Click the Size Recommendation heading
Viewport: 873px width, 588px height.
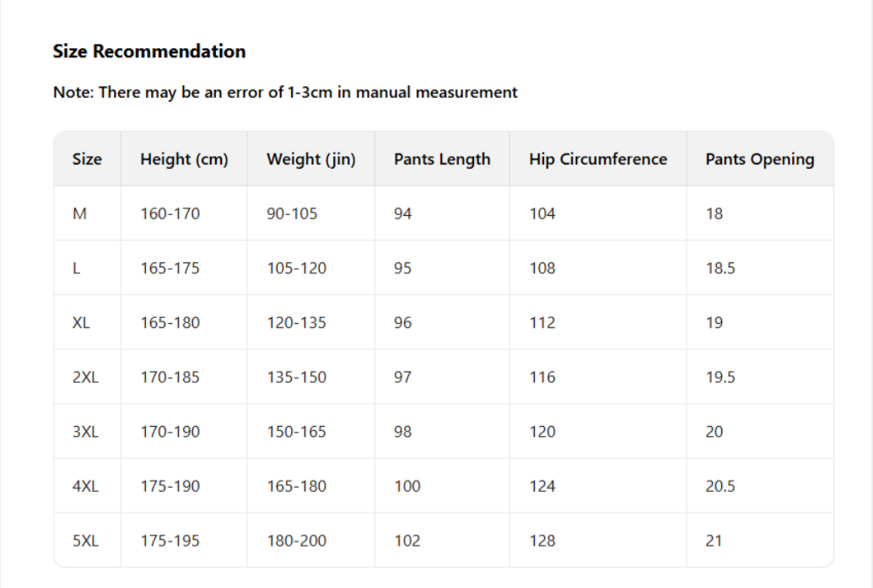(x=149, y=51)
